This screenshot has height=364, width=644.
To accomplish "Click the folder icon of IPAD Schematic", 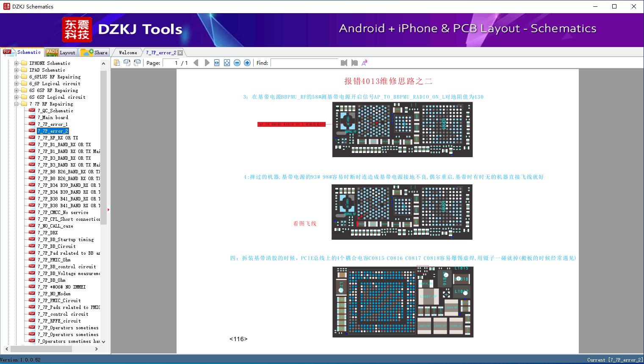I will click(24, 70).
